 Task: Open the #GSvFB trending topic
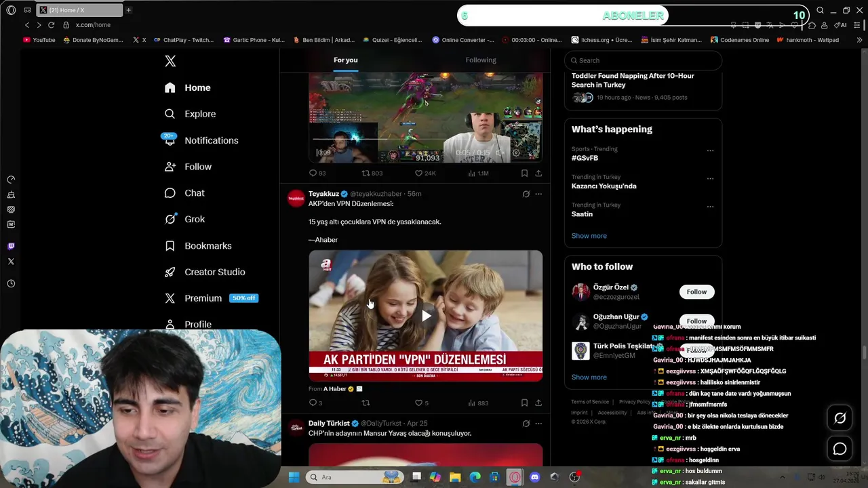[585, 158]
